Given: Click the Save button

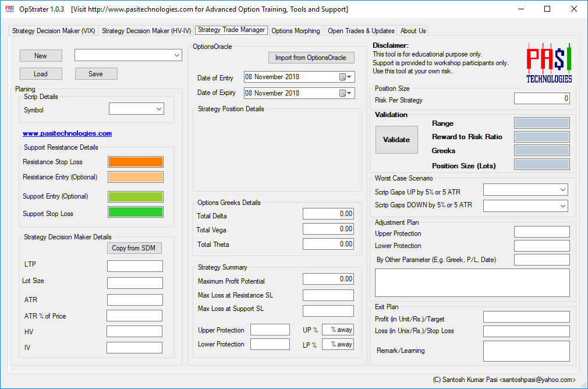Looking at the screenshot, I should 96,74.
